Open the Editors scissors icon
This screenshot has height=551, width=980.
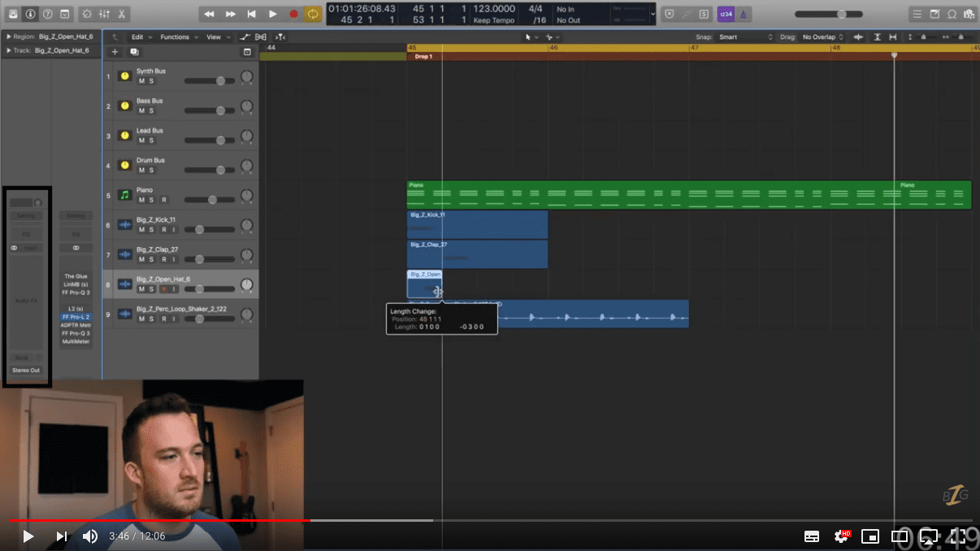121,14
